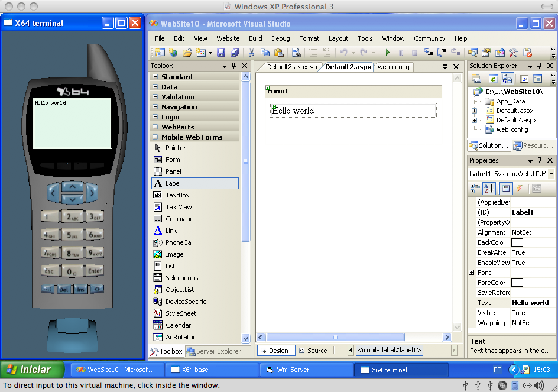Expand the Navigation toolbox category
558x392 pixels.
(x=155, y=106)
